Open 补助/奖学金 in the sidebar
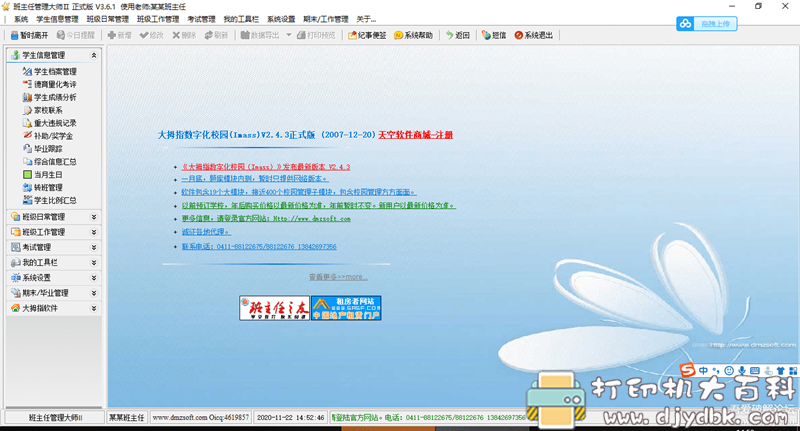800x431 pixels. click(x=48, y=136)
